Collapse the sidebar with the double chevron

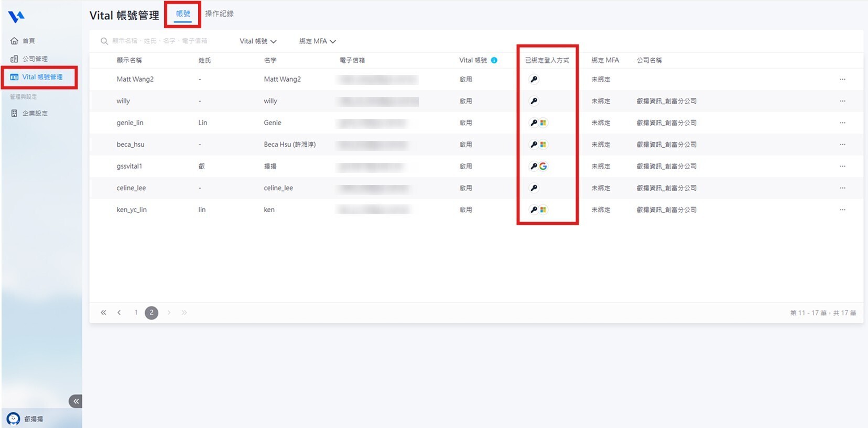point(75,401)
